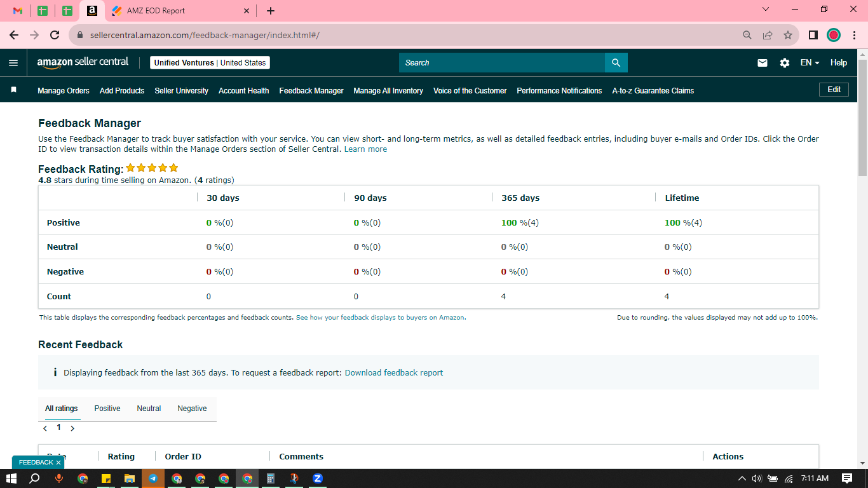This screenshot has width=868, height=488.
Task: Open Calculator from the taskbar
Action: tap(270, 478)
